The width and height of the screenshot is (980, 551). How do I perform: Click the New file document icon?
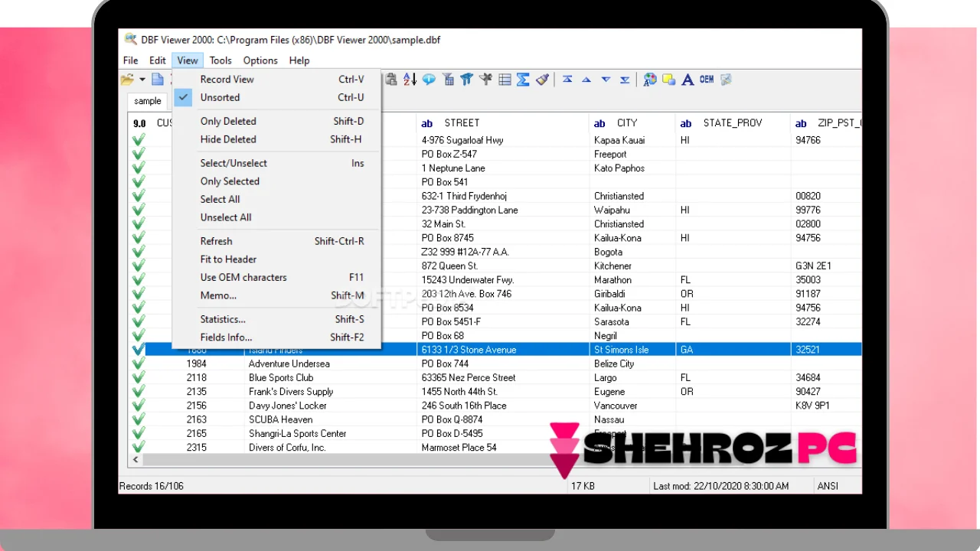(x=157, y=79)
